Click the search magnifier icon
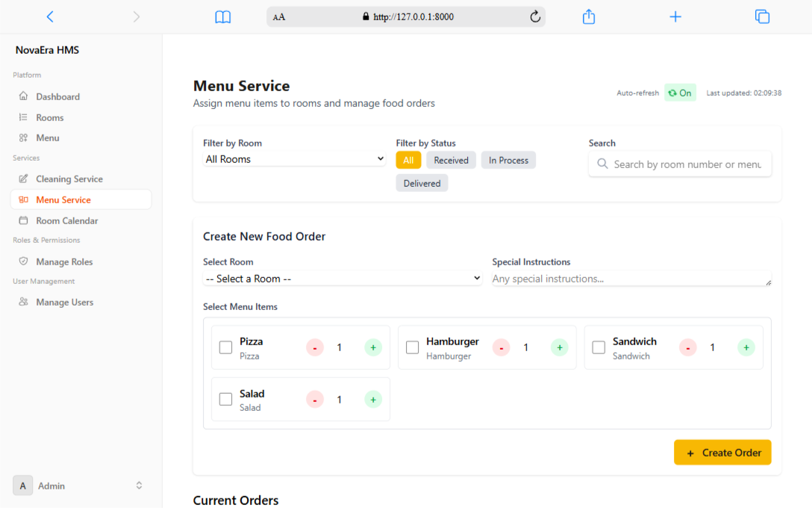The width and height of the screenshot is (812, 508). click(x=602, y=164)
